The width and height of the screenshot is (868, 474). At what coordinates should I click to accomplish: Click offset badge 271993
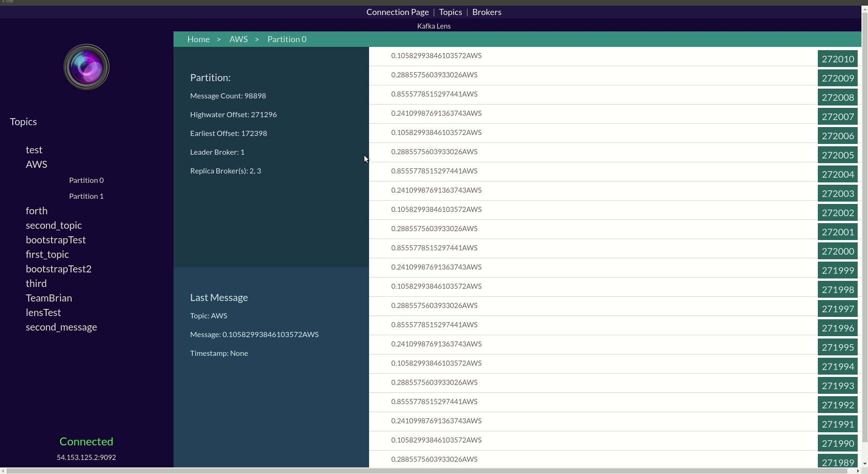[x=838, y=386]
